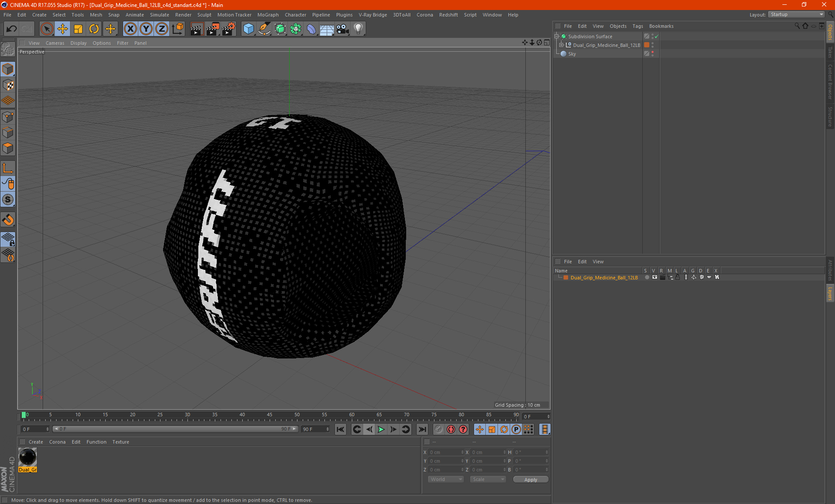Expand Dual_Grip_Medicine_Ball_12LB object node

coord(561,45)
